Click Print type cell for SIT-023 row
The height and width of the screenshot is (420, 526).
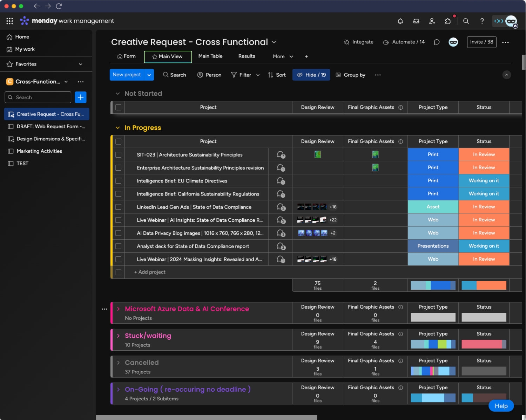[433, 155]
